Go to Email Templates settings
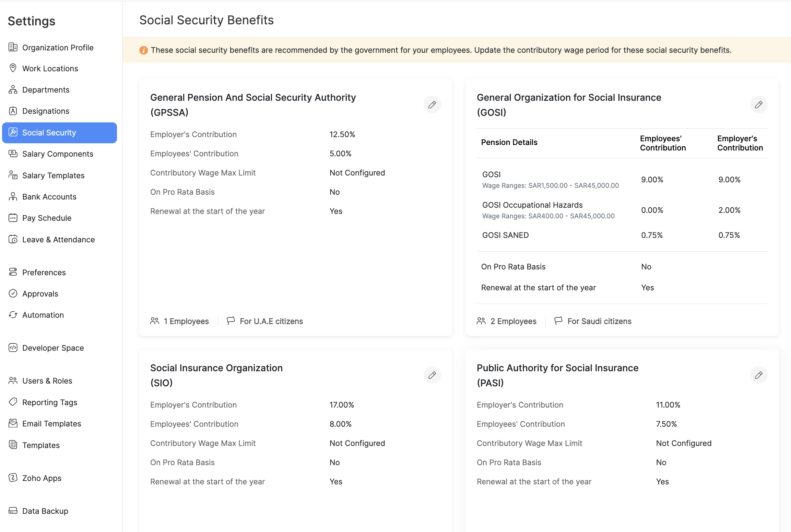This screenshot has width=791, height=532. click(52, 424)
